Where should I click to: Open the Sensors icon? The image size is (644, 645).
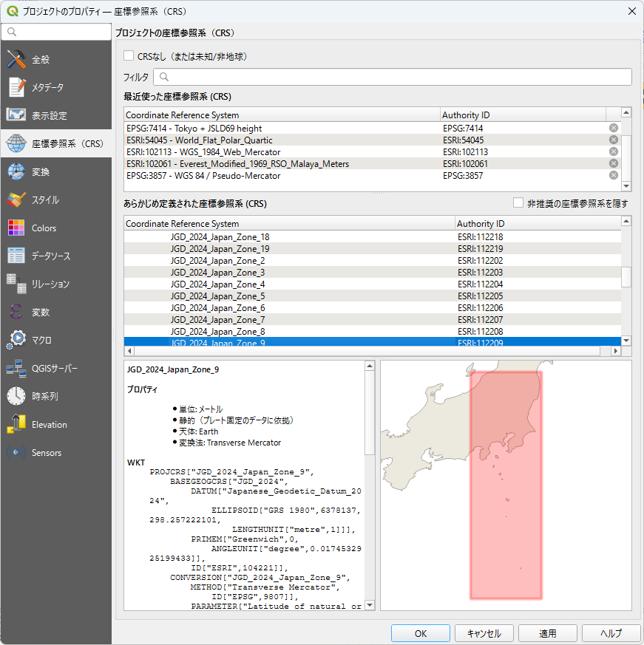click(16, 452)
